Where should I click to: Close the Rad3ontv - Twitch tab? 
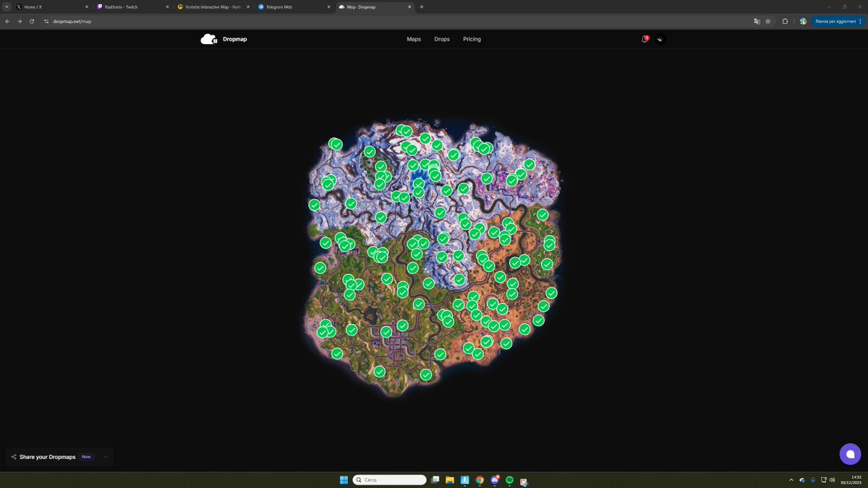pos(168,7)
